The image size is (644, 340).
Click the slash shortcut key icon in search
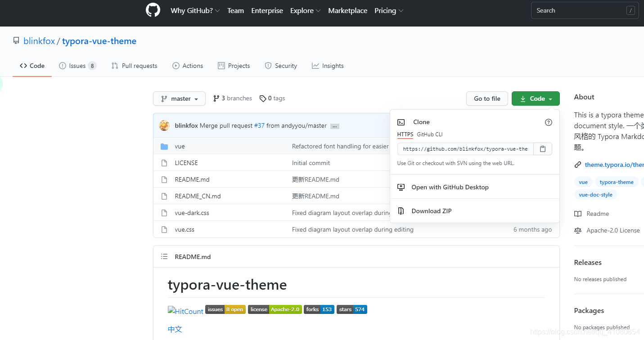pyautogui.click(x=630, y=10)
